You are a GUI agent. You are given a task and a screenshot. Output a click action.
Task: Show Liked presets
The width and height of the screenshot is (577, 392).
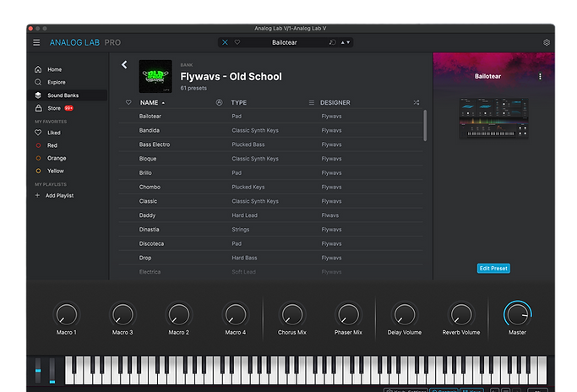[x=68, y=133]
